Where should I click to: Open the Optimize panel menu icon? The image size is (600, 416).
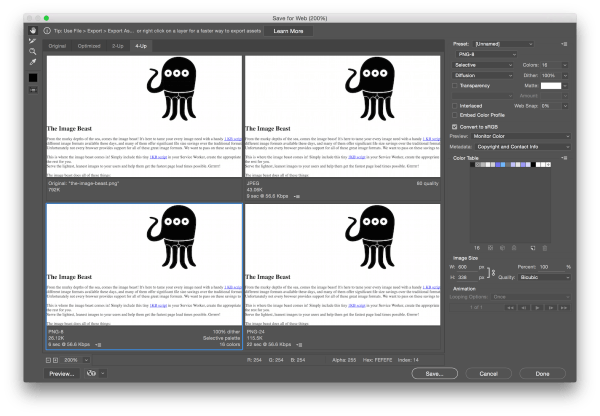point(564,45)
